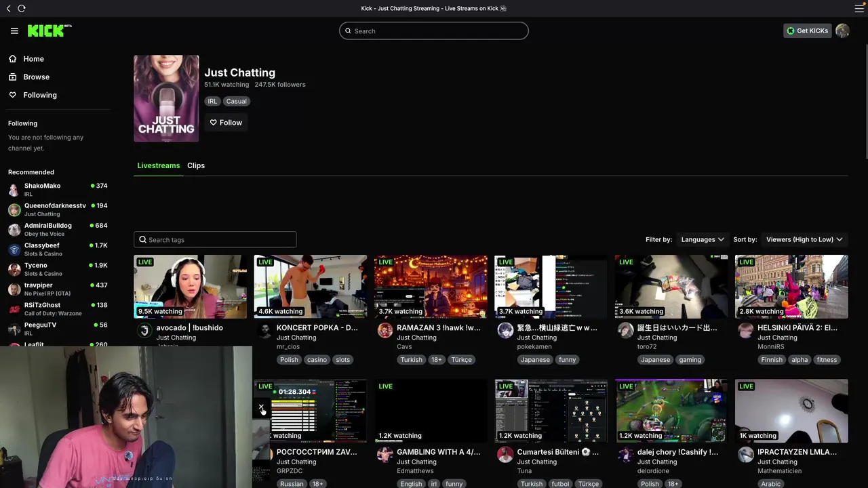Click the Get KICKs button

[x=807, y=30]
